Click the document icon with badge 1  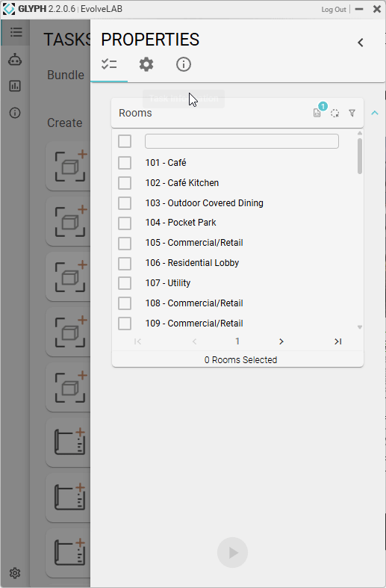tap(317, 113)
